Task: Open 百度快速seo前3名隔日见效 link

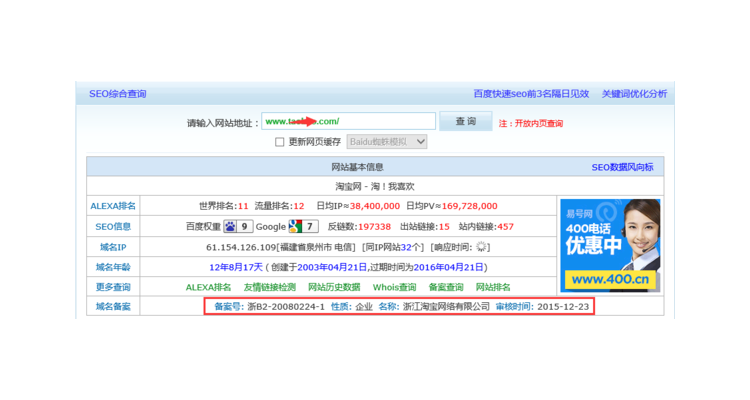Action: (x=531, y=94)
